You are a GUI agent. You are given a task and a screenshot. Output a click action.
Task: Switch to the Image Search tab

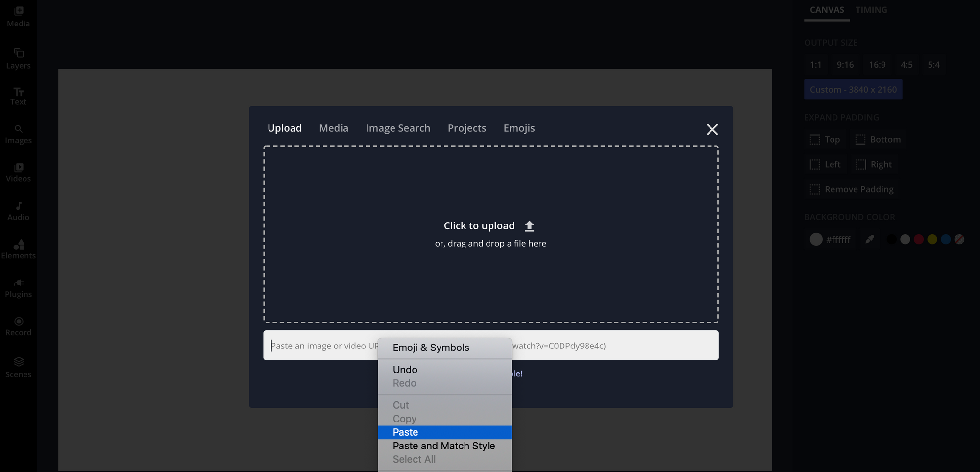[398, 128]
